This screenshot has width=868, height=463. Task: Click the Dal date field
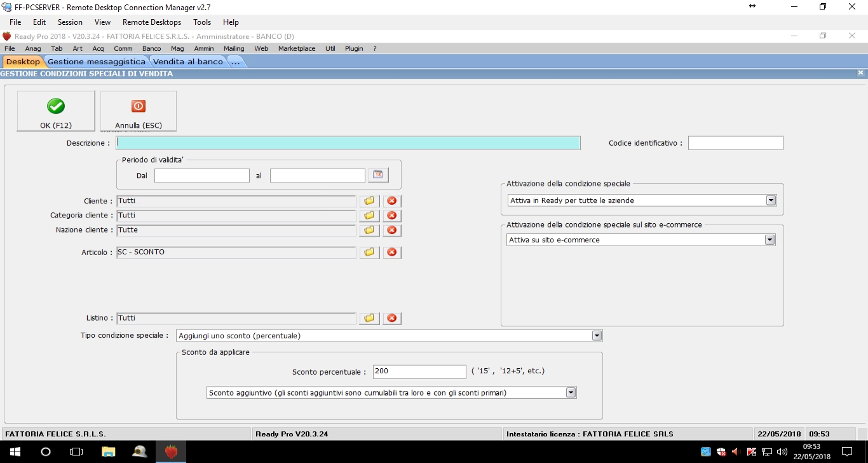[202, 176]
